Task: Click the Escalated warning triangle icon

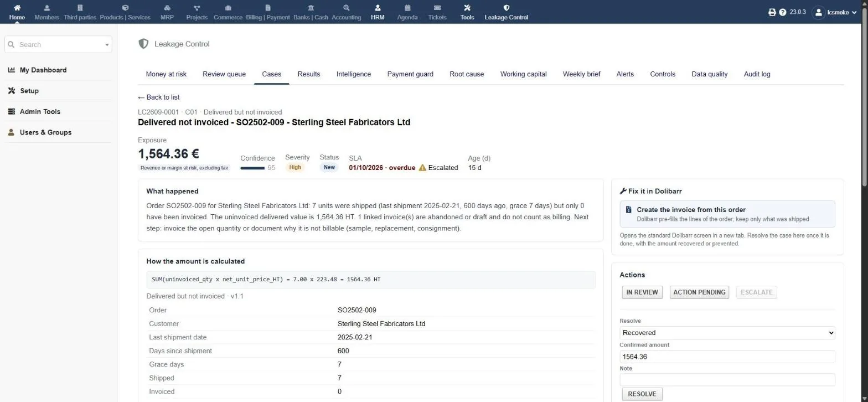Action: tap(422, 167)
